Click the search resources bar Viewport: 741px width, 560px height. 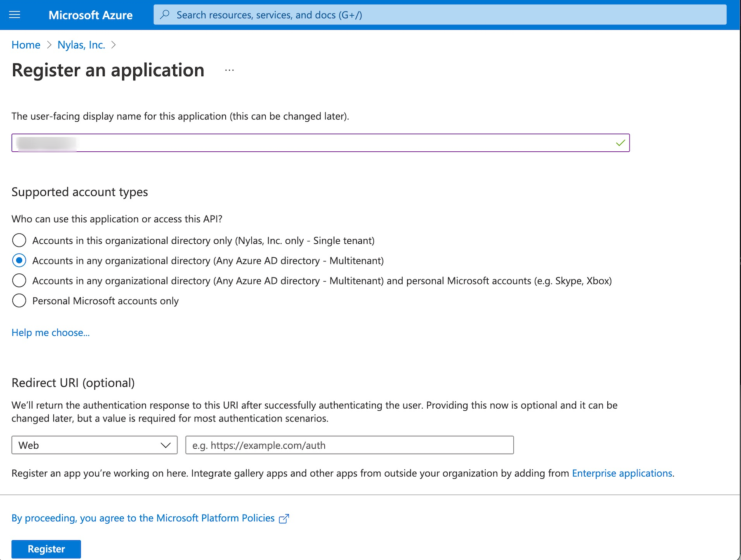(371, 14)
